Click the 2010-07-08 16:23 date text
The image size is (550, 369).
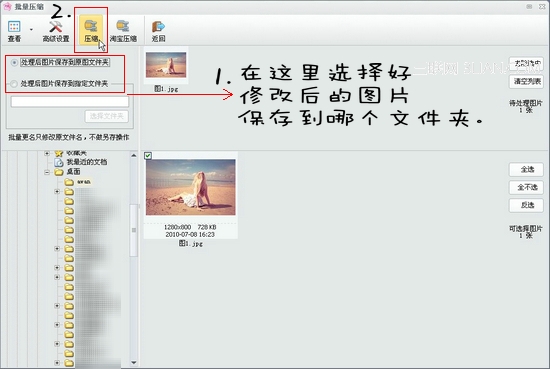[190, 235]
